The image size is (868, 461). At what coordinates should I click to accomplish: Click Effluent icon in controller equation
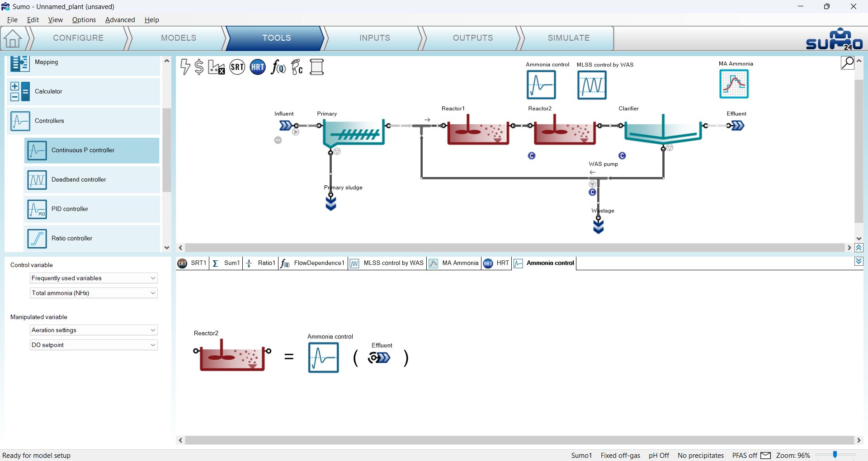[380, 358]
